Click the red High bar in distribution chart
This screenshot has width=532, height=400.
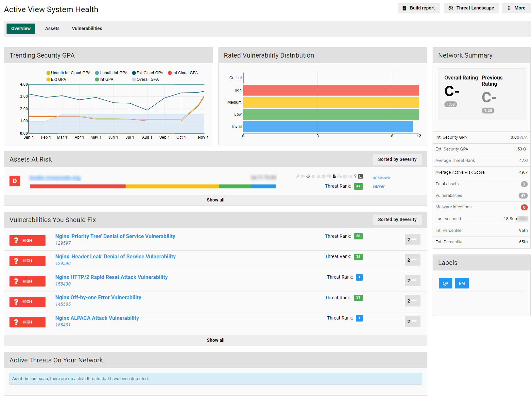pos(331,90)
